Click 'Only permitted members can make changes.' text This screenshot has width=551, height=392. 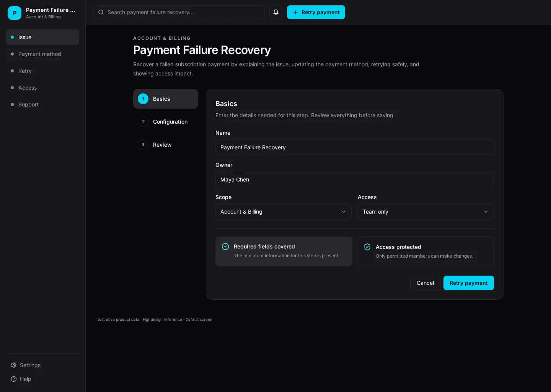click(x=424, y=256)
